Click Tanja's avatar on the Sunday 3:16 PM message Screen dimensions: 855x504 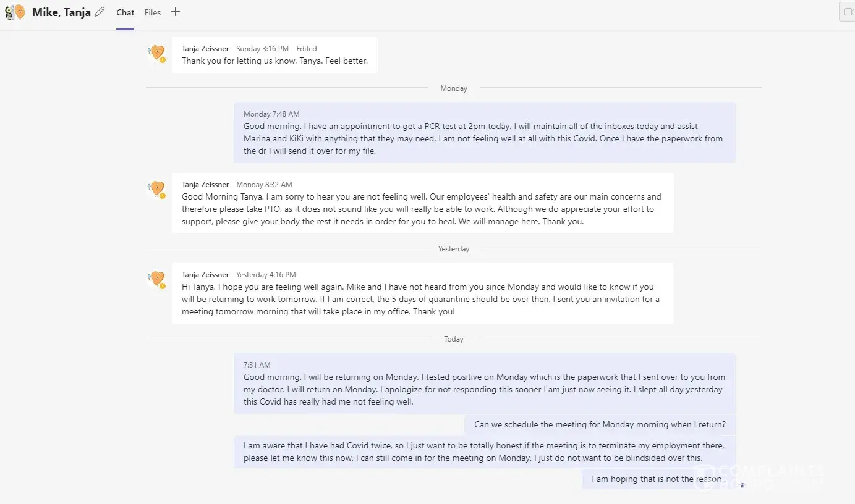coord(158,53)
